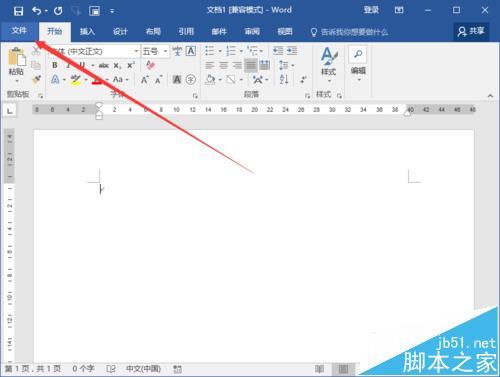Decrease paragraph indent
Image resolution: width=500 pixels, height=377 pixels.
tap(278, 51)
